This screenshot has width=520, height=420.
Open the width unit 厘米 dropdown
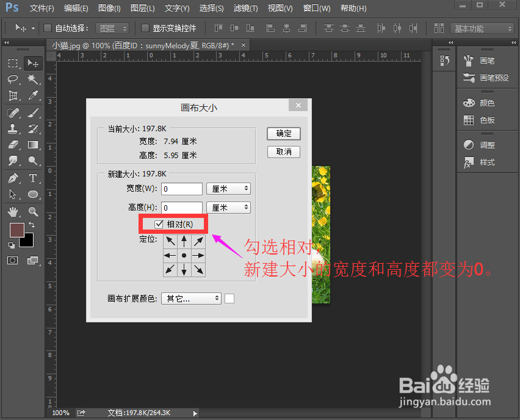228,189
